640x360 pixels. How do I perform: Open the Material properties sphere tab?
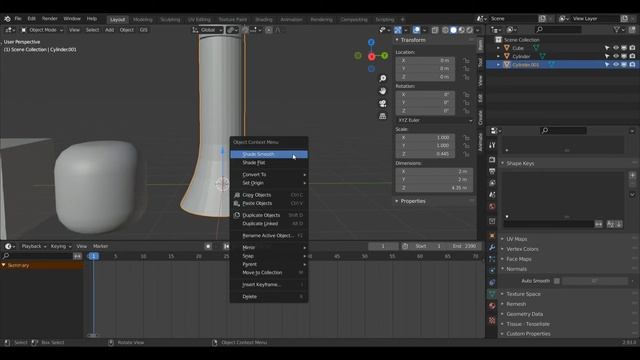click(492, 306)
